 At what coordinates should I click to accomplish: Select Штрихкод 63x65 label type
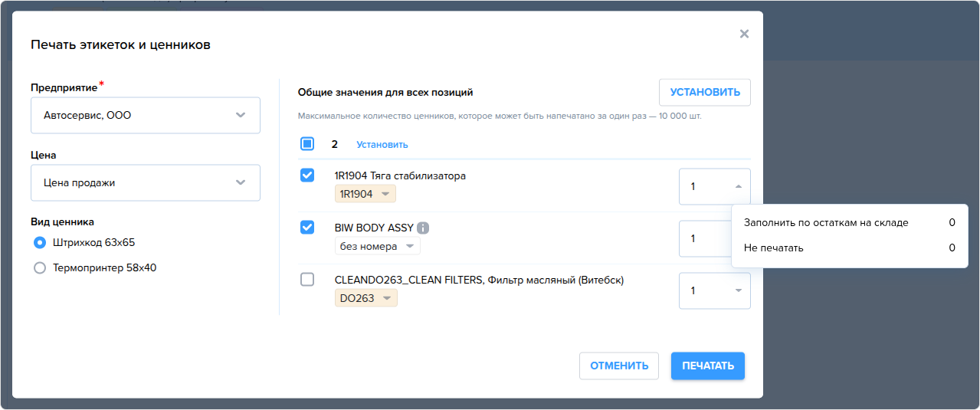click(x=40, y=243)
